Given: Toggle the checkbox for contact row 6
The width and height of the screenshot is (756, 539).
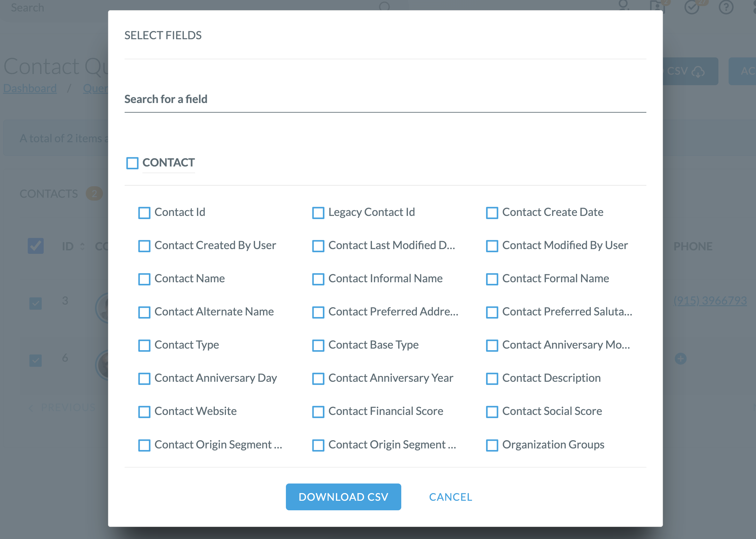Looking at the screenshot, I should pos(35,360).
